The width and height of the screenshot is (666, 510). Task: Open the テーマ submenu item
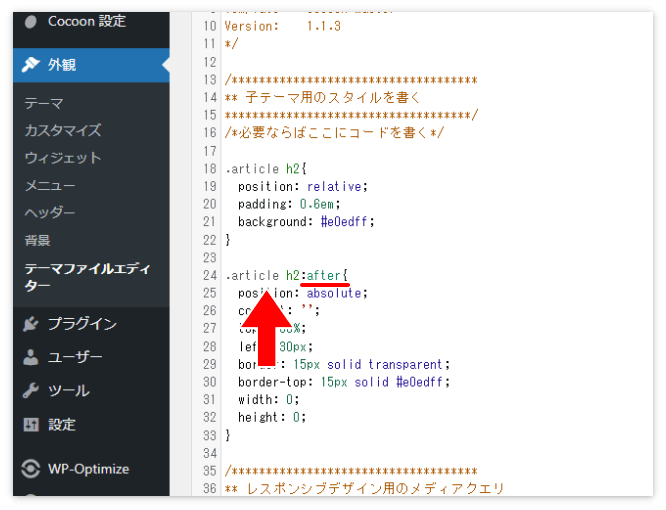point(44,103)
